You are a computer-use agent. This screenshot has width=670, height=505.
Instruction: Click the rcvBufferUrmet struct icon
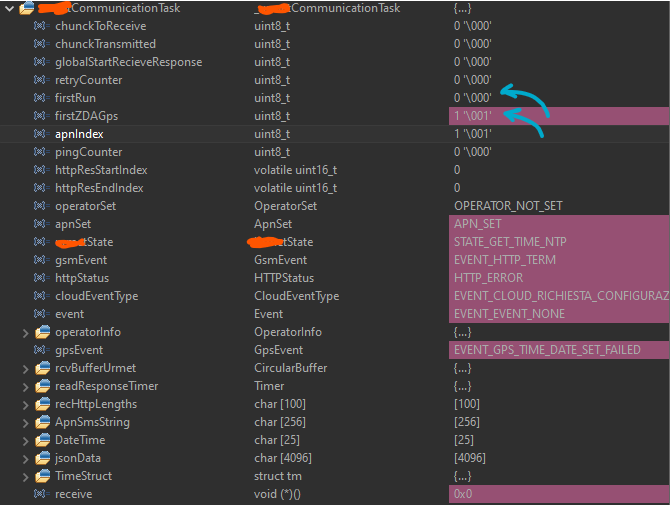[43, 368]
